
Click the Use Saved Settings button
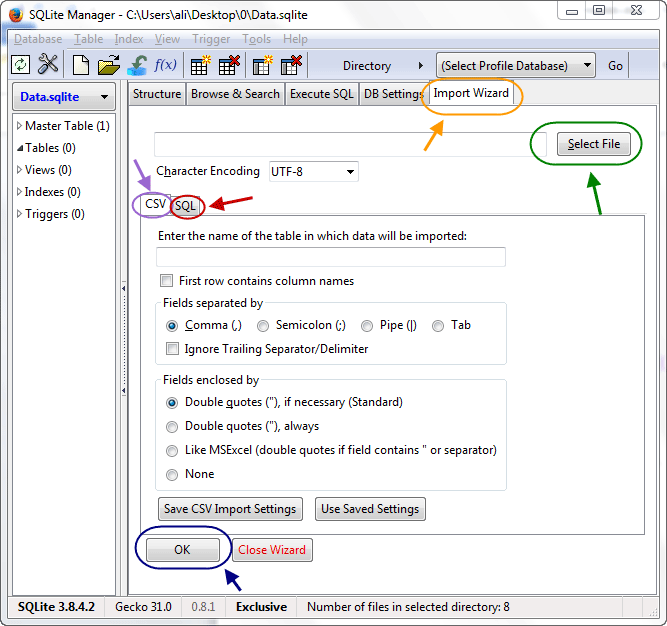(x=370, y=509)
